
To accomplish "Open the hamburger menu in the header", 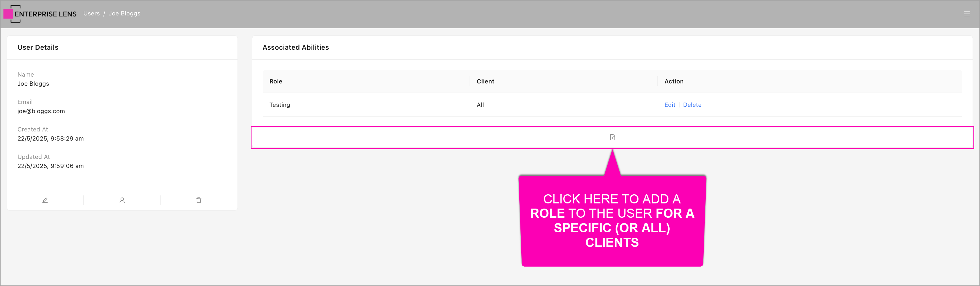I will [967, 14].
